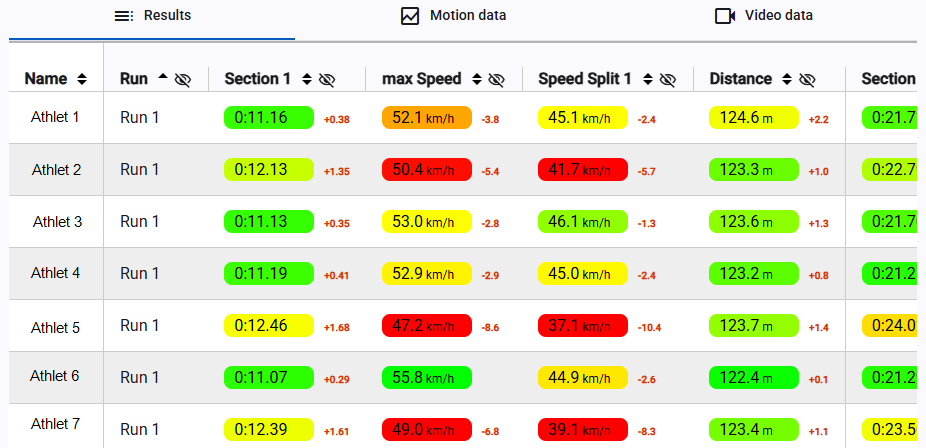Click the 45.1 km/h speed split value

(583, 117)
